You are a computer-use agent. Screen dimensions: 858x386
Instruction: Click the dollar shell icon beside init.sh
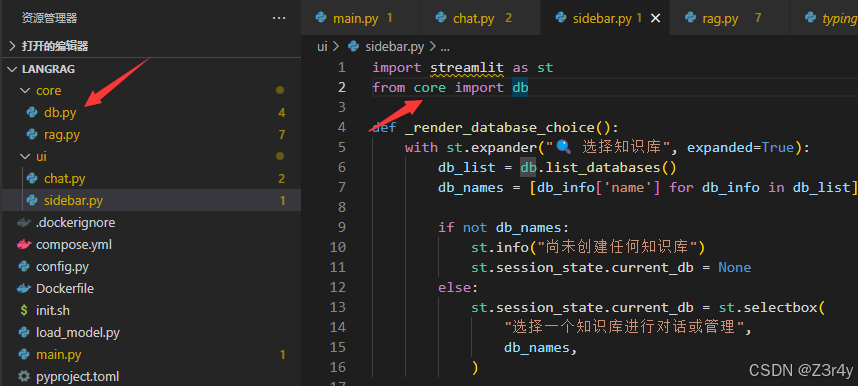24,310
